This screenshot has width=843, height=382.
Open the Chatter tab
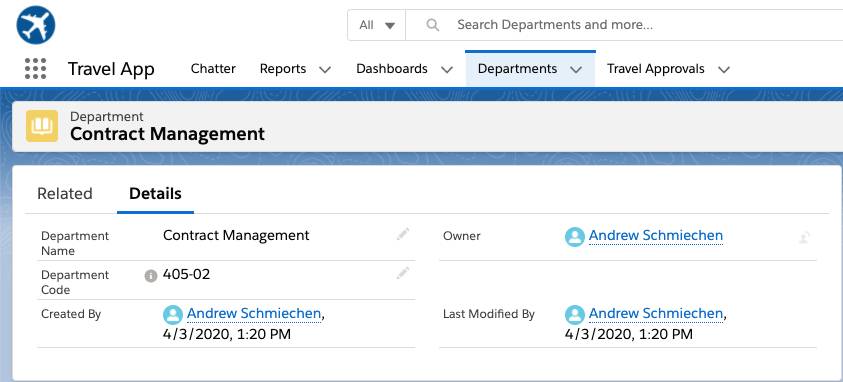(213, 69)
